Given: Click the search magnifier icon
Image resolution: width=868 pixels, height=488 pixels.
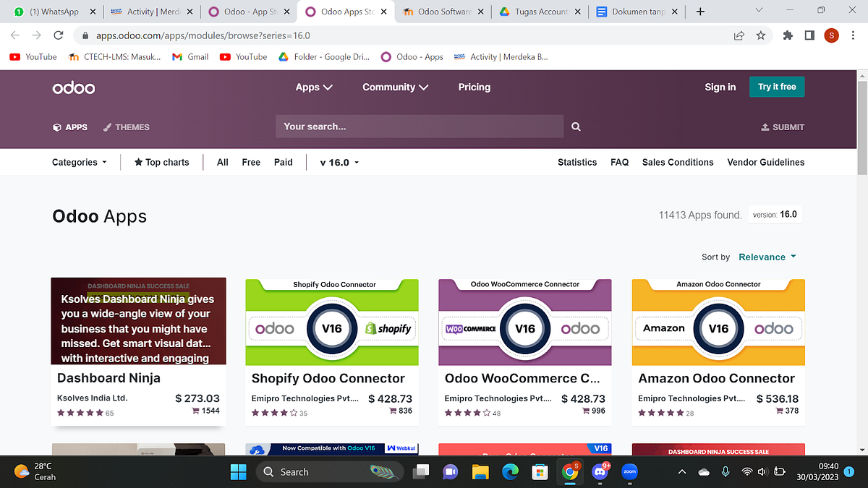Looking at the screenshot, I should [x=576, y=127].
